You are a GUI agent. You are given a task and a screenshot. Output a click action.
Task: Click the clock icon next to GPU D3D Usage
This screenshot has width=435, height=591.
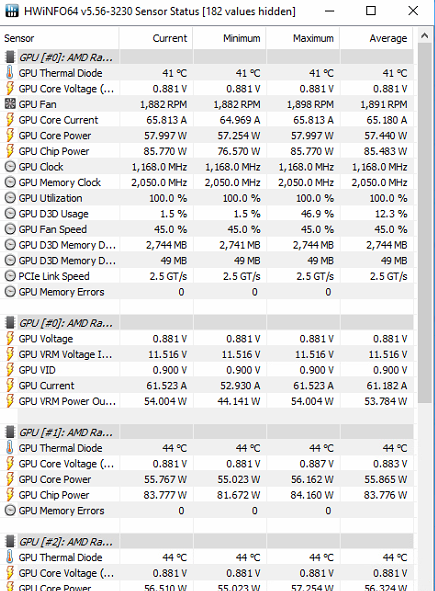point(10,214)
